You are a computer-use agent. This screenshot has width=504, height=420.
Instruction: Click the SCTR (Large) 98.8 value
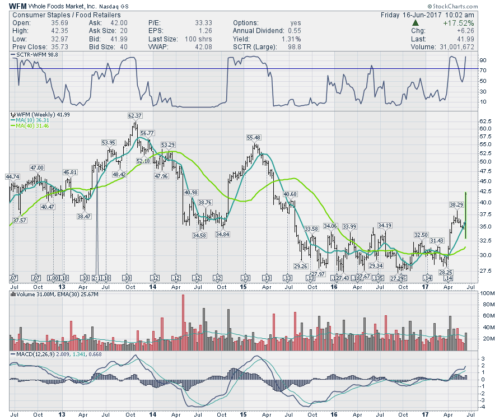tap(295, 47)
